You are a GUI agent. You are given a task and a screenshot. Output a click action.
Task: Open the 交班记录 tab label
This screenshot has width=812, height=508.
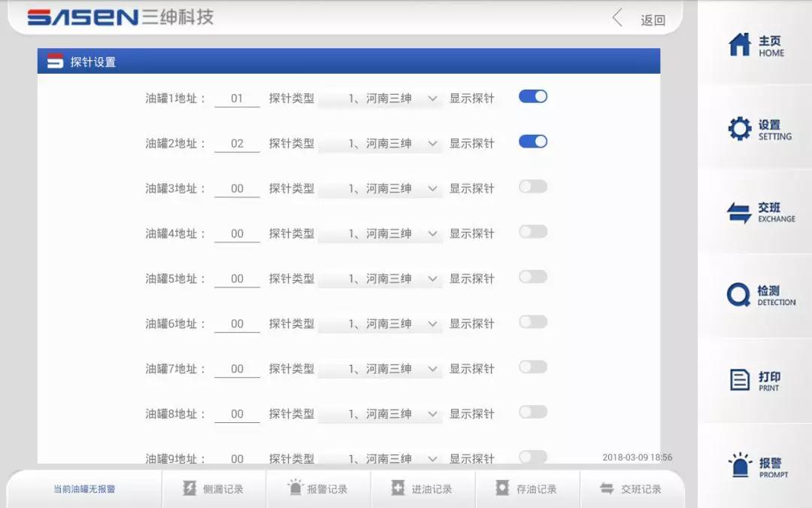pyautogui.click(x=641, y=489)
